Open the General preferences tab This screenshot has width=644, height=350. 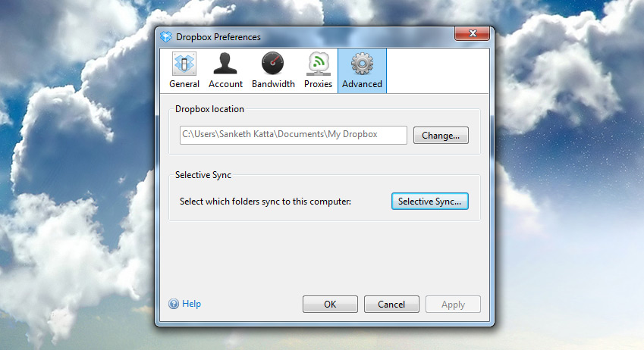click(184, 70)
